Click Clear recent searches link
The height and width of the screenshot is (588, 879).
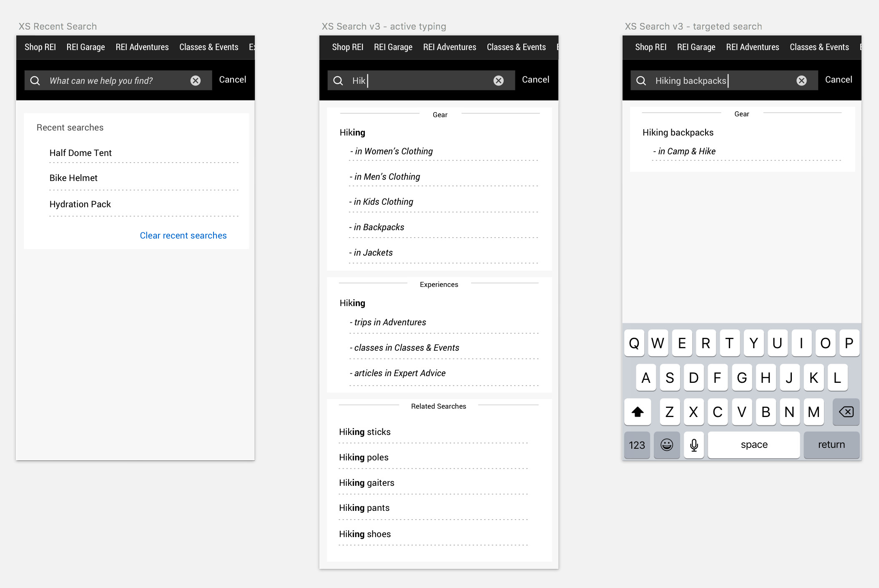[183, 236]
